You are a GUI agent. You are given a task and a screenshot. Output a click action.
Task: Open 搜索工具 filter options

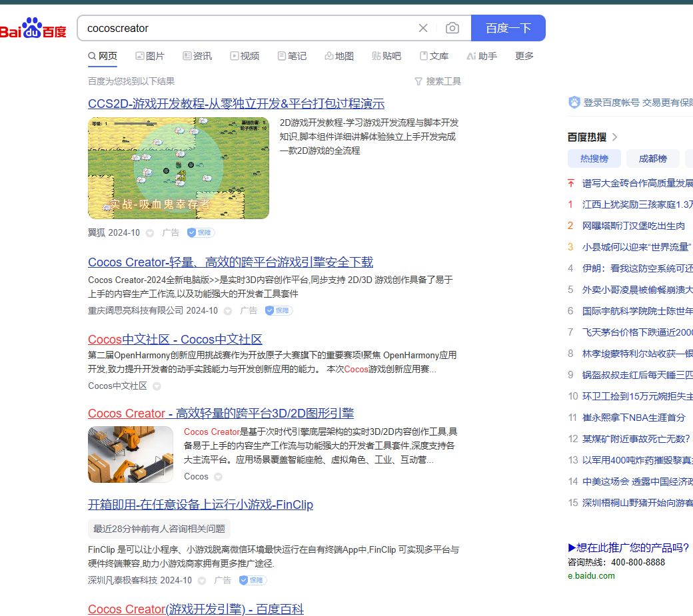point(438,81)
